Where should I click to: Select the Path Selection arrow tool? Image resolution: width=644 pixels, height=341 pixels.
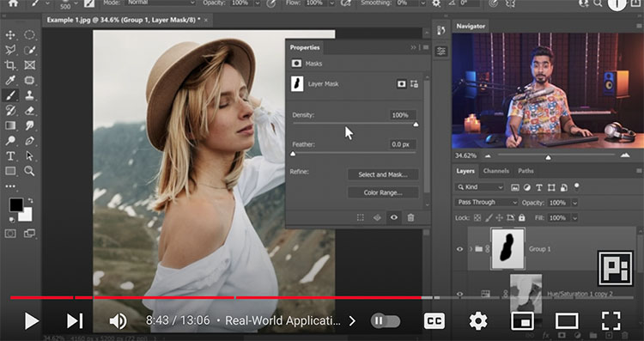pos(29,155)
